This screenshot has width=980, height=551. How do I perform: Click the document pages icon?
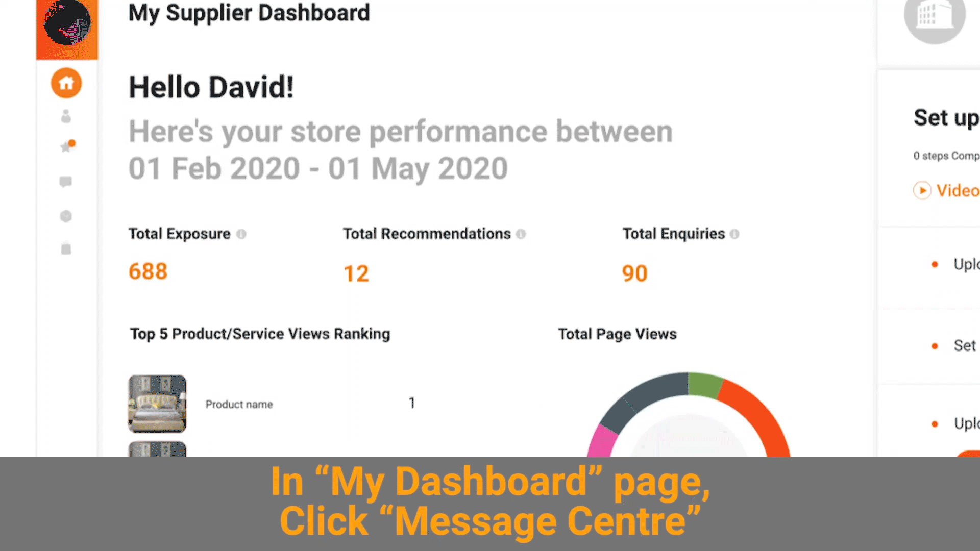tap(66, 248)
